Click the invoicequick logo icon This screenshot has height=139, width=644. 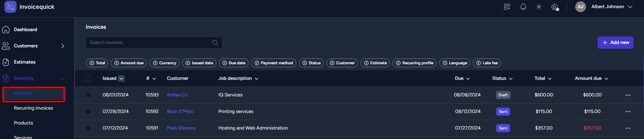11,7
